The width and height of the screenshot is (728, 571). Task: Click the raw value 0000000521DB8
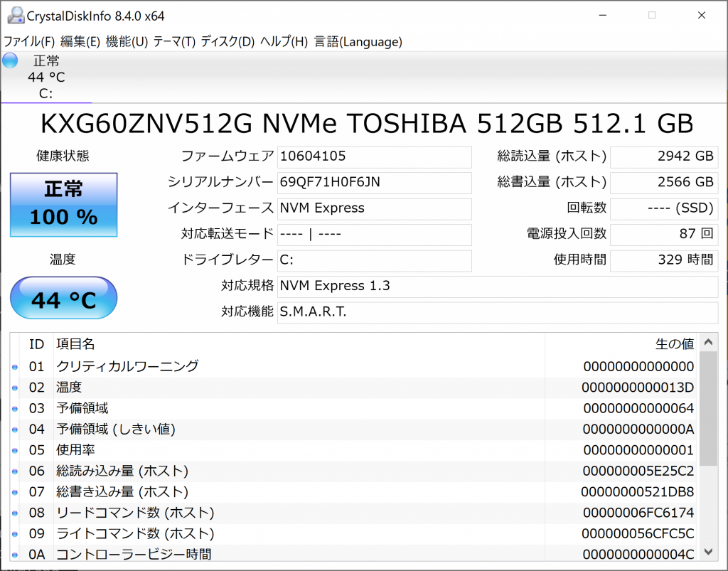coord(638,492)
